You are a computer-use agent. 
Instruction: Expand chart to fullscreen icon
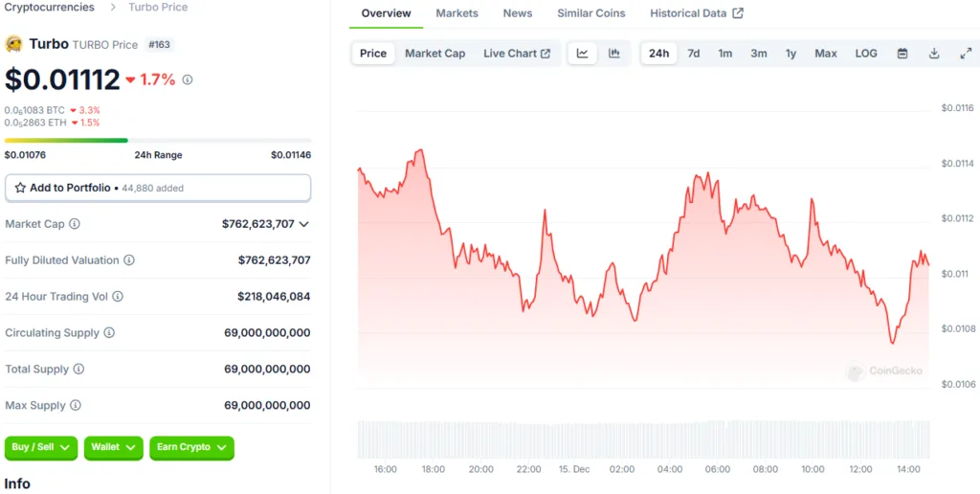pyautogui.click(x=965, y=54)
